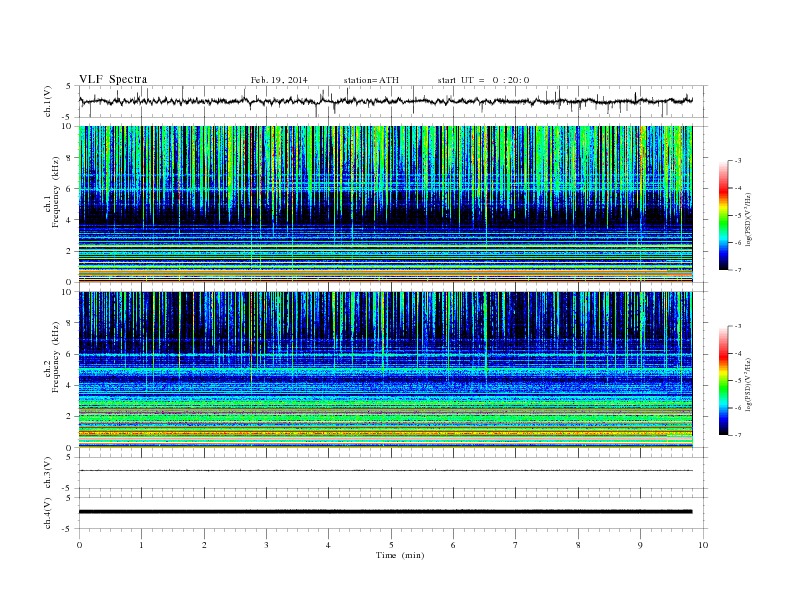792x612 pixels.
Task: Click the "1" tick on the Time axis
Action: tap(141, 545)
